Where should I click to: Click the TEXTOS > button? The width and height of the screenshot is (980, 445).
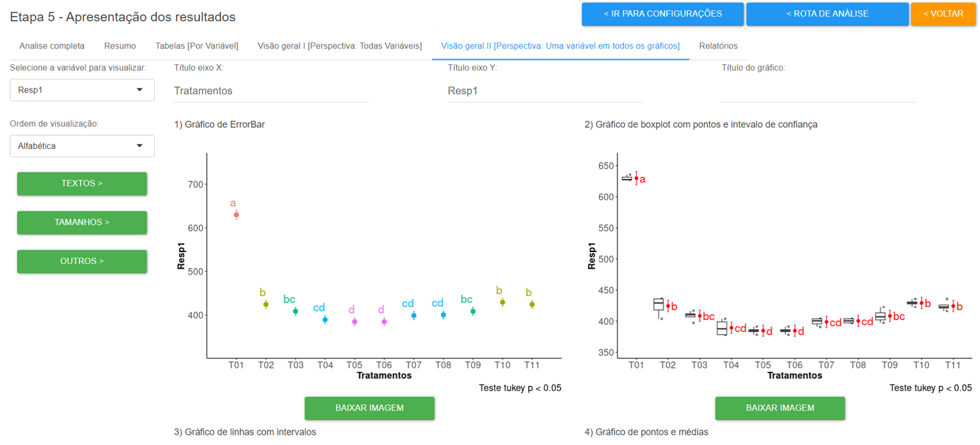point(82,183)
